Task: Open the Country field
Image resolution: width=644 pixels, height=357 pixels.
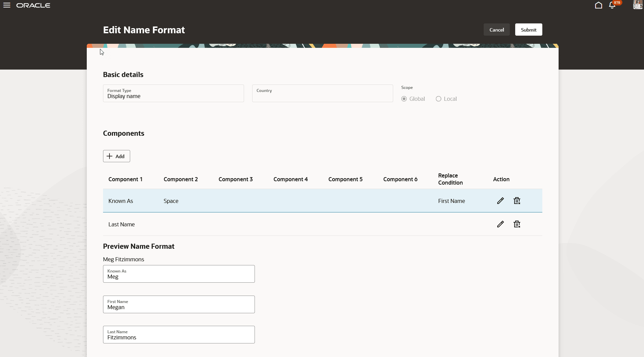Action: [x=323, y=93]
